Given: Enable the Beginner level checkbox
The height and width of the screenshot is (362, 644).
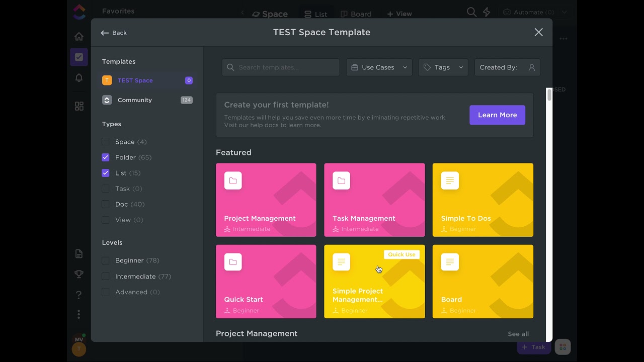Looking at the screenshot, I should 105,260.
